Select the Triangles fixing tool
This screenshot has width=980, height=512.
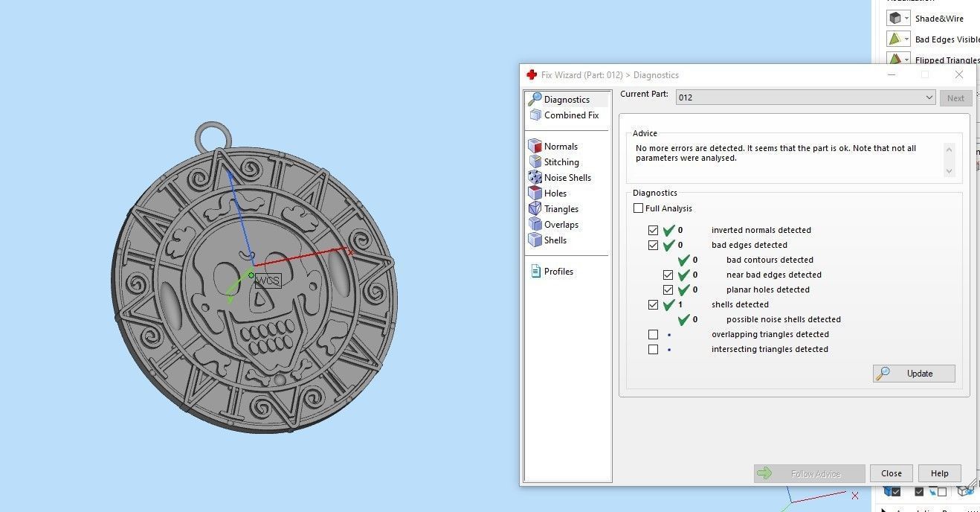(x=553, y=208)
